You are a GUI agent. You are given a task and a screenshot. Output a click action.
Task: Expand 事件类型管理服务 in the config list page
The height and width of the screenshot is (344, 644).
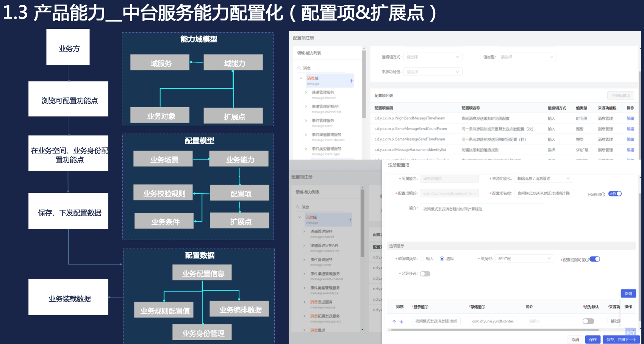click(306, 149)
